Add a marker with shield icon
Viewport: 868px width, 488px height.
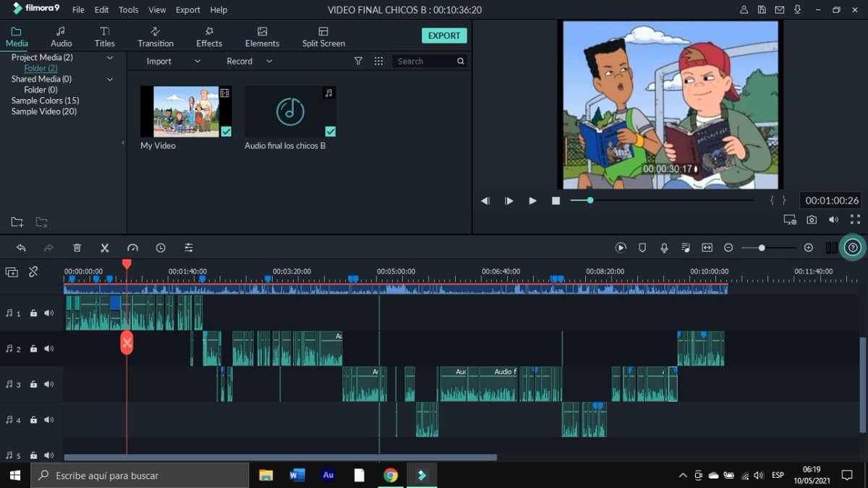click(x=642, y=248)
